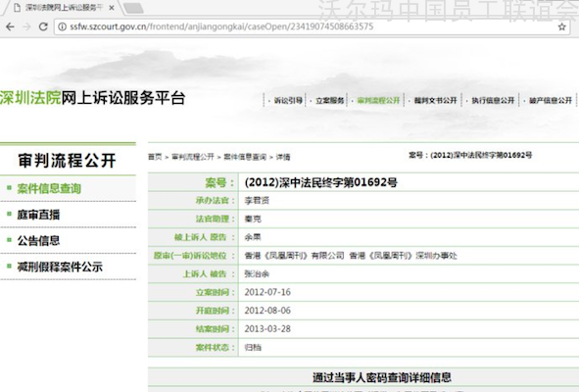
Task: Click the 审判流程公开 breadcrumb link
Action: point(193,157)
